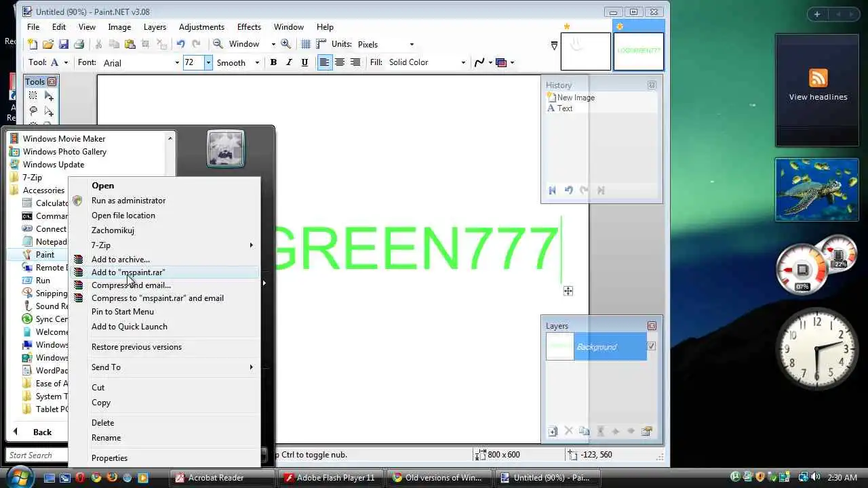Toggle Italic text formatting
The image size is (868, 488).
289,62
